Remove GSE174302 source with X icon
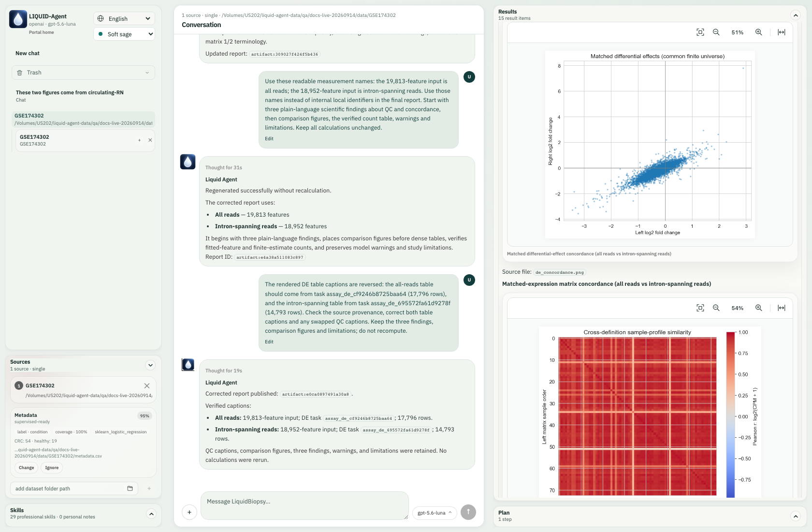Image resolution: width=812 pixels, height=532 pixels. pyautogui.click(x=147, y=385)
